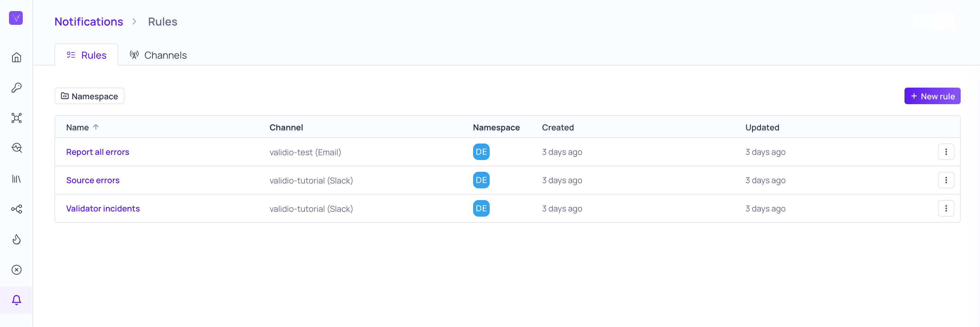The width and height of the screenshot is (980, 327).
Task: Click Updated date in Validator incidents row
Action: (765, 209)
